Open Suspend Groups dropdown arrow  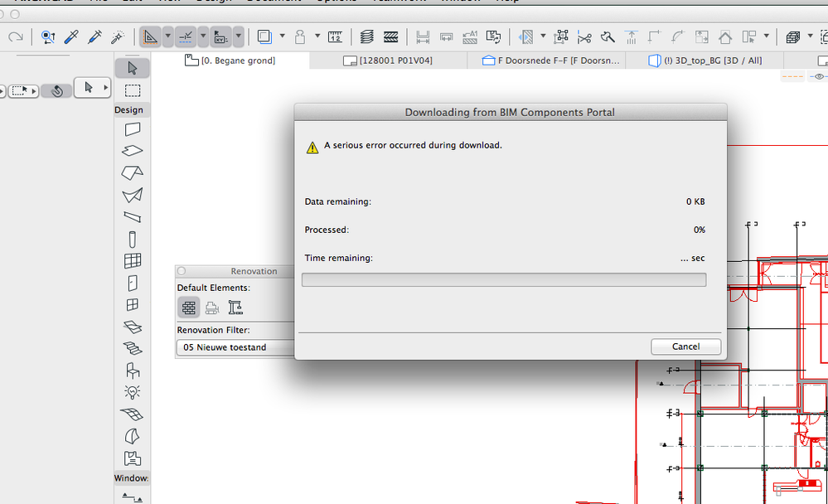317,36
